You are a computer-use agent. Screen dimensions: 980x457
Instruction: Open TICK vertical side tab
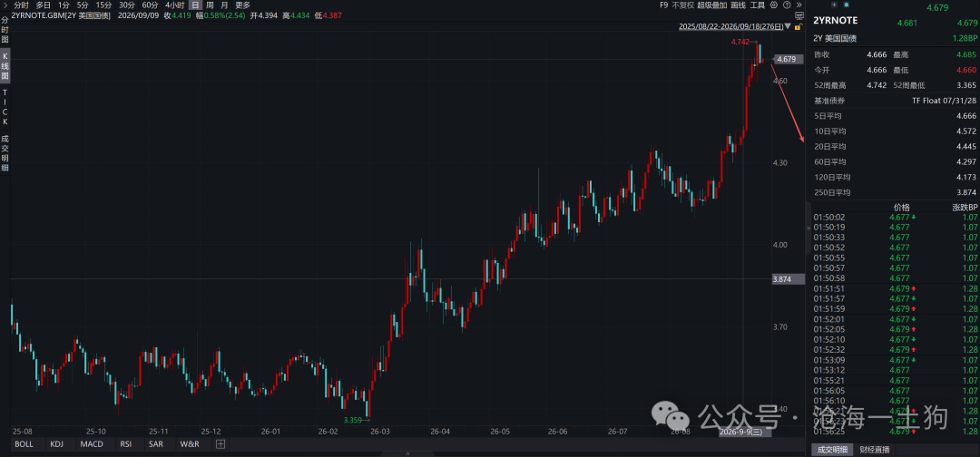5,107
